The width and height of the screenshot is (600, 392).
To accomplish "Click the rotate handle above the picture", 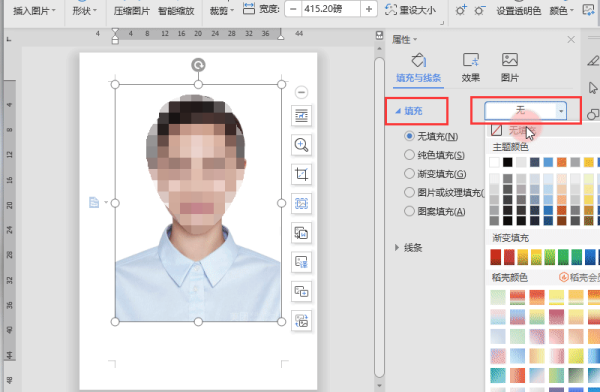I will (x=198, y=65).
